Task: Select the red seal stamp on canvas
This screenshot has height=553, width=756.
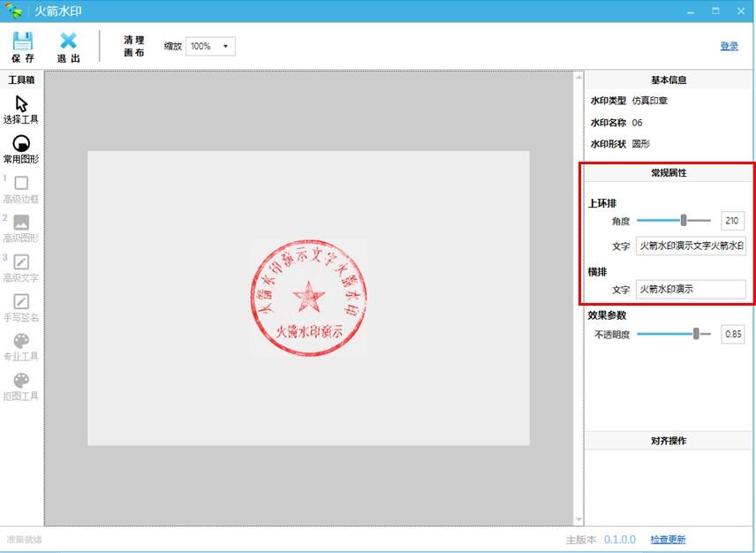Action: click(308, 297)
